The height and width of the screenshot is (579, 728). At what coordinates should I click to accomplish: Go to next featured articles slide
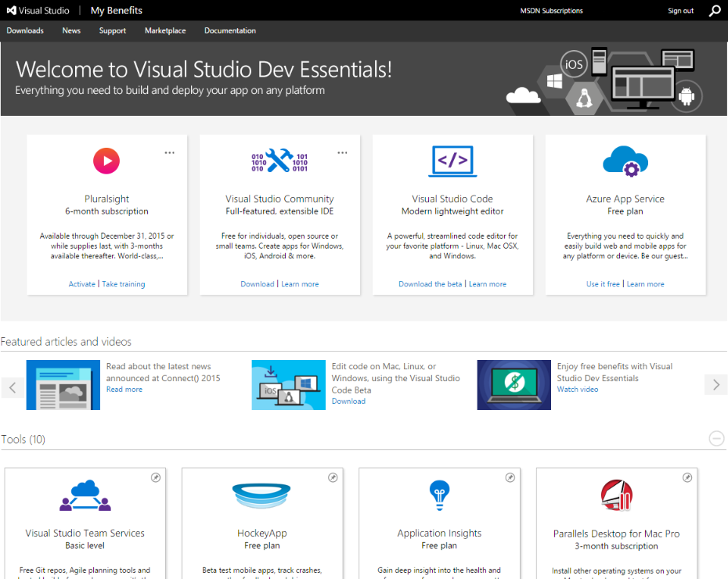click(x=715, y=385)
